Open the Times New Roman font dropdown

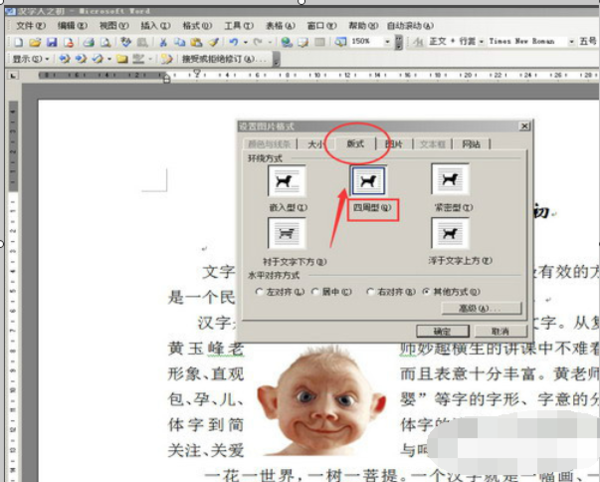[571, 41]
